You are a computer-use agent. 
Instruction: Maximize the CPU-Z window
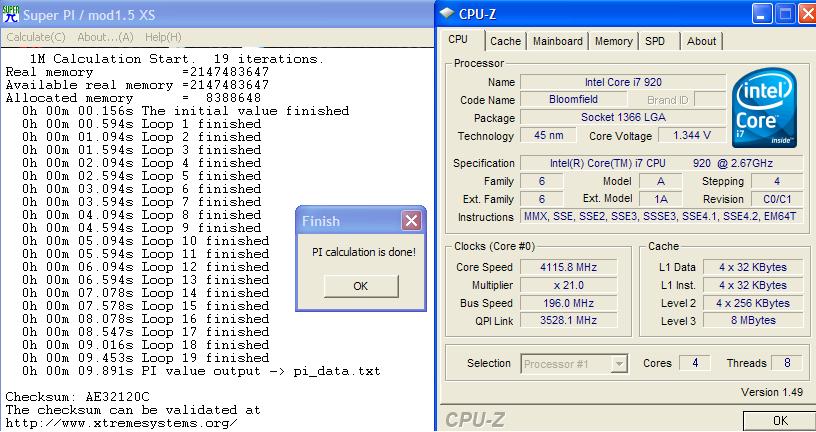[785, 14]
